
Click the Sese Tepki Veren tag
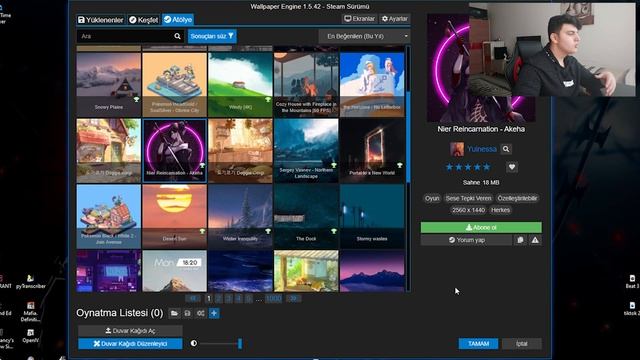[468, 198]
